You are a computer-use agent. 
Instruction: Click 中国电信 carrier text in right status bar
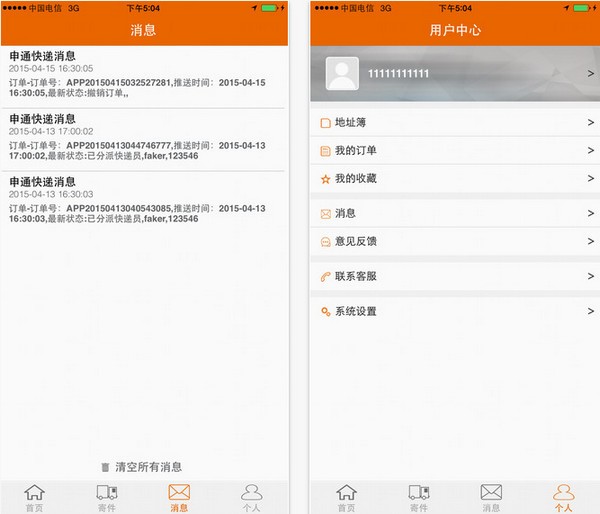pos(357,8)
